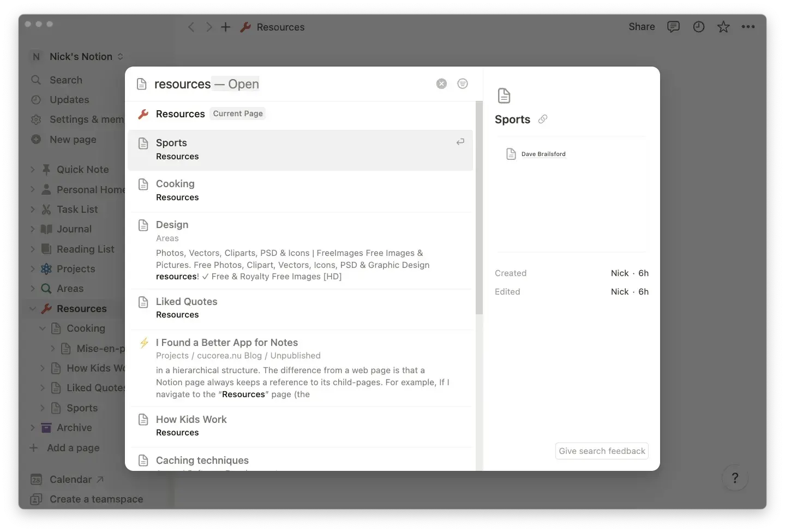The width and height of the screenshot is (785, 532).
Task: Click the Give search feedback button
Action: [x=601, y=451]
